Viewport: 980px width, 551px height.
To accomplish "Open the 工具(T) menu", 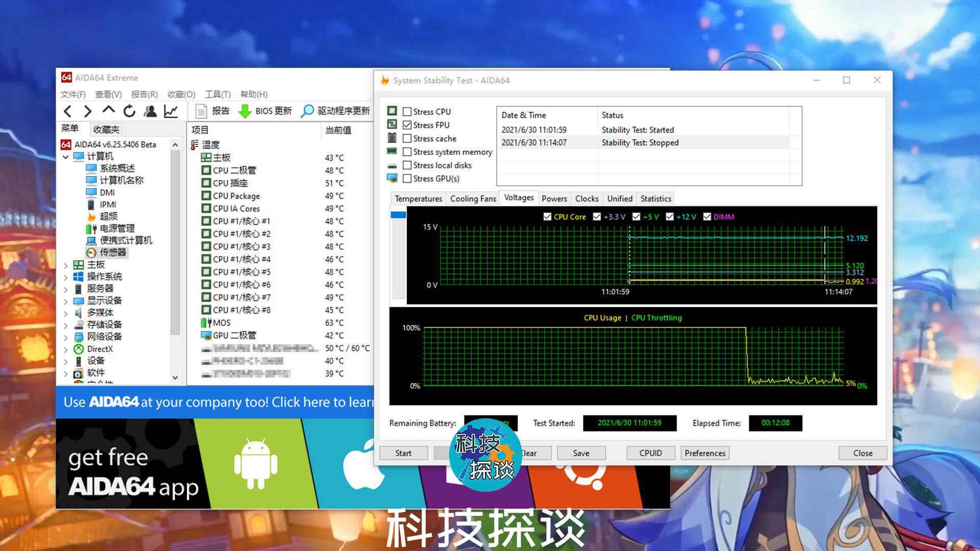I will point(217,94).
